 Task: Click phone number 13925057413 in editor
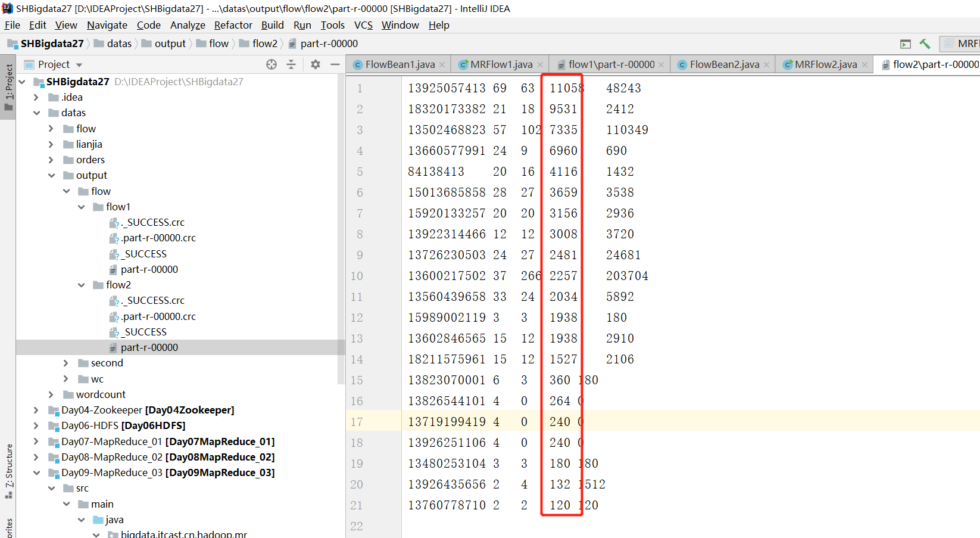(x=447, y=88)
